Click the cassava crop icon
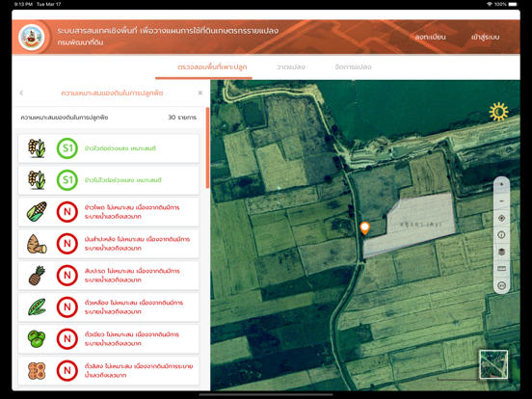 click(37, 244)
